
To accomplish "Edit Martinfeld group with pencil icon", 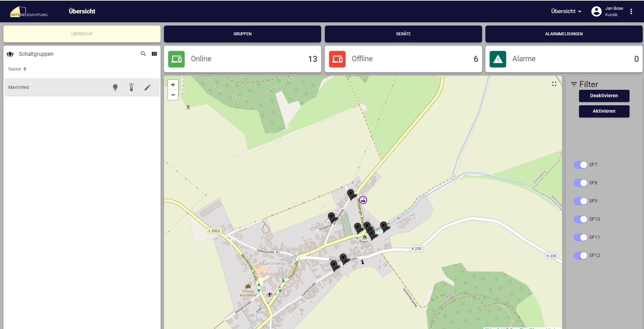I will 147,87.
